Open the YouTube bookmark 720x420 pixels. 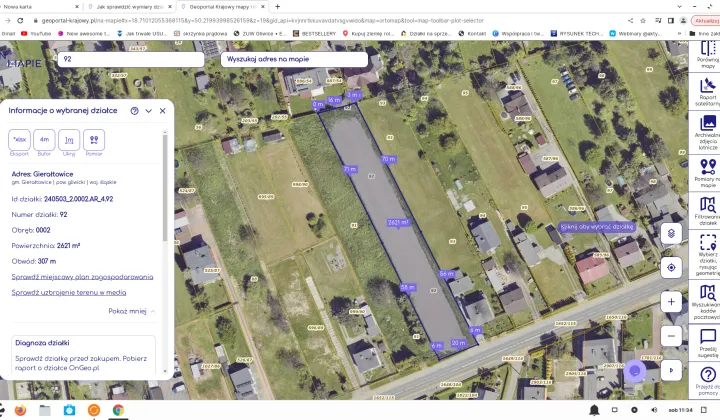(36, 34)
